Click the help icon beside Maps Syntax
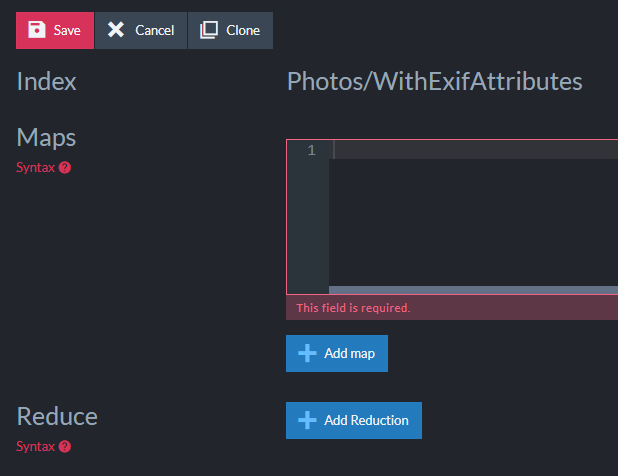Screen dimensions: 618x476 [65, 168]
